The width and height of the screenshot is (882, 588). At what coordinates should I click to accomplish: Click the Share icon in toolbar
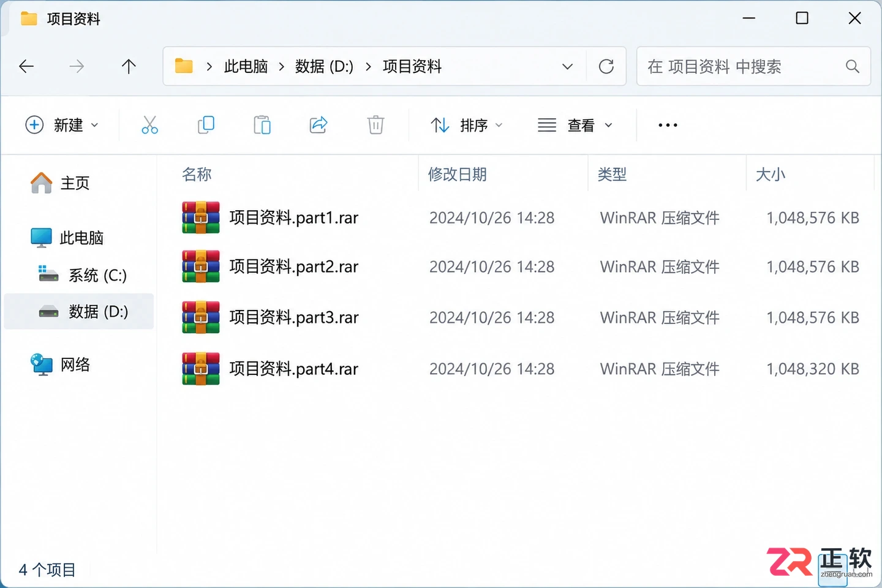318,125
